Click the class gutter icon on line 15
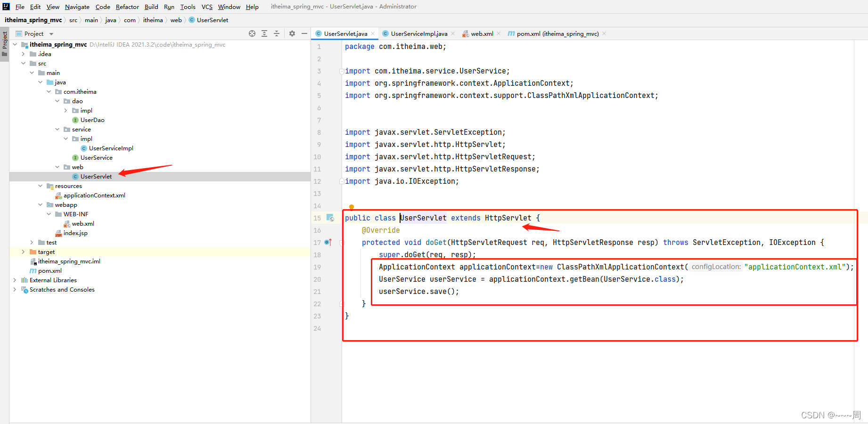The height and width of the screenshot is (424, 868). coord(330,218)
